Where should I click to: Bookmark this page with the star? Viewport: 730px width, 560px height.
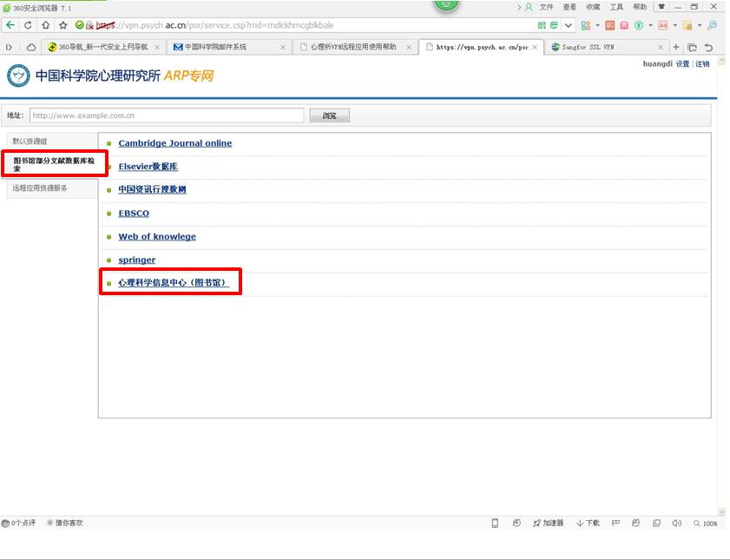[63, 25]
